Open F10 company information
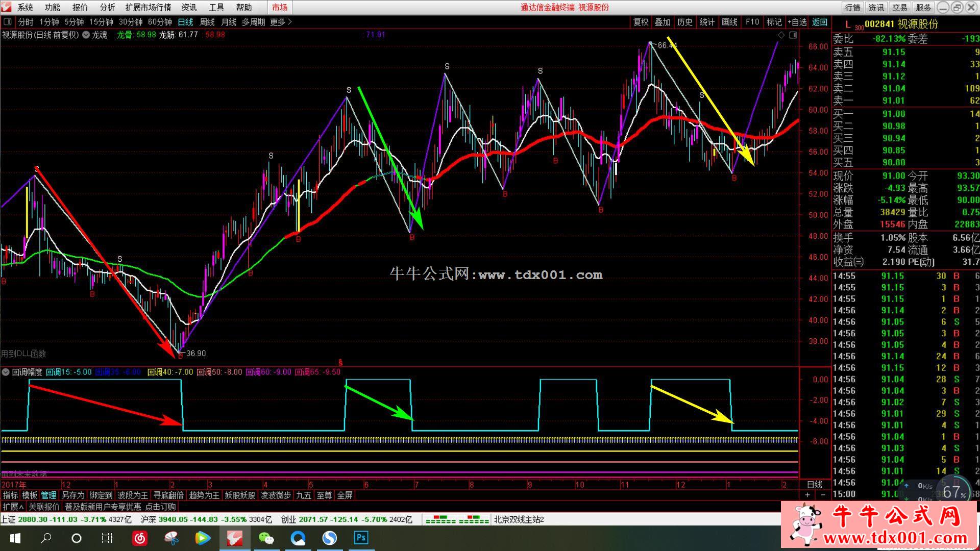The height and width of the screenshot is (551, 980). tap(752, 22)
